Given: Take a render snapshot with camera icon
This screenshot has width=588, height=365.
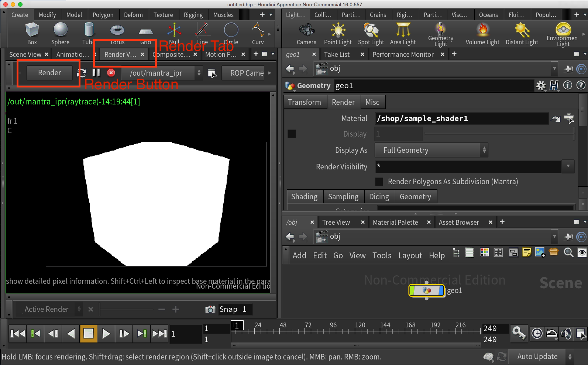Looking at the screenshot, I should click(x=210, y=309).
